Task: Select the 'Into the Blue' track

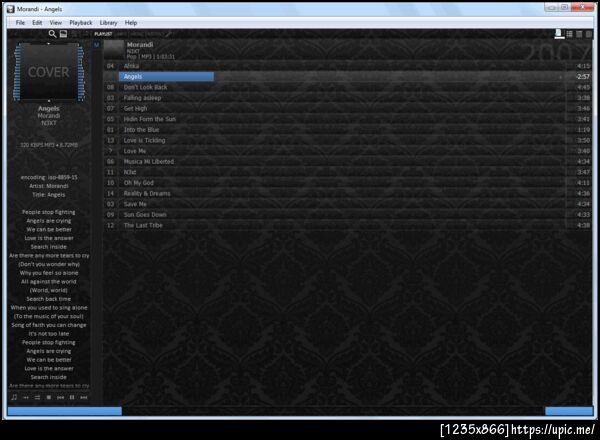Action: (346, 130)
